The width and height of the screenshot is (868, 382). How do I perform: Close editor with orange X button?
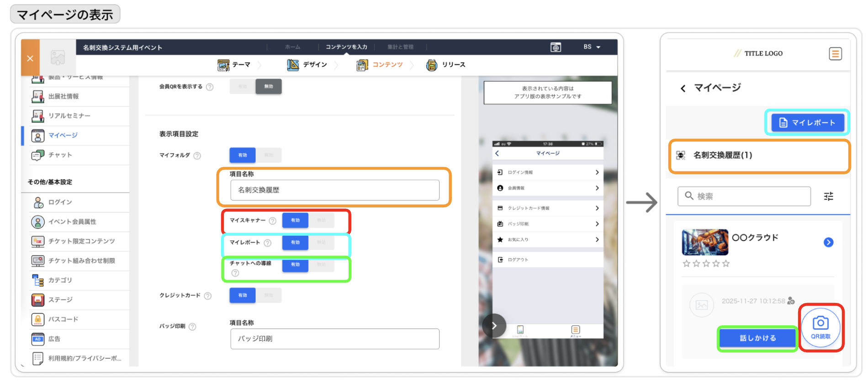(x=30, y=58)
